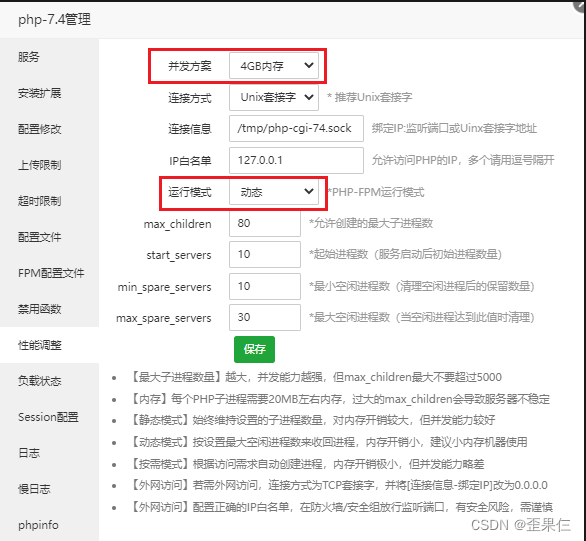This screenshot has height=541, width=586.
Task: Click the php-7.4管理 title text
Action: 55,19
